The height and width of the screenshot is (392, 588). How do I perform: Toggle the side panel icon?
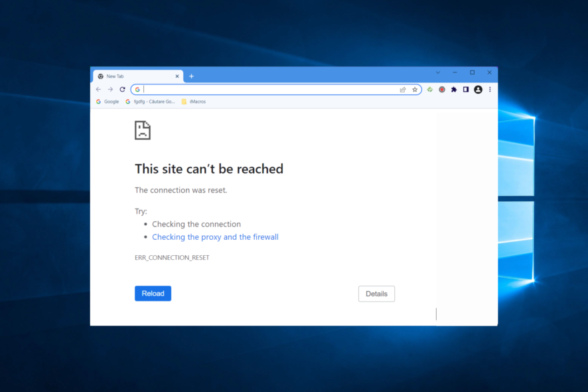466,90
